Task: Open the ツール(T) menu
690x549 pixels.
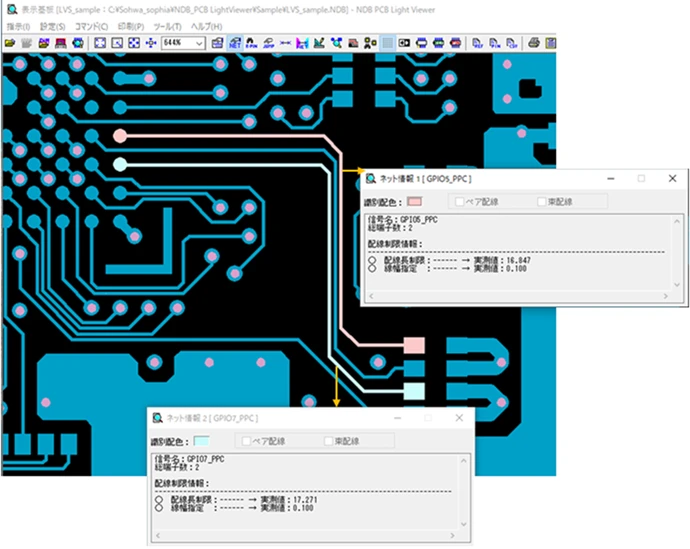Action: click(x=167, y=25)
